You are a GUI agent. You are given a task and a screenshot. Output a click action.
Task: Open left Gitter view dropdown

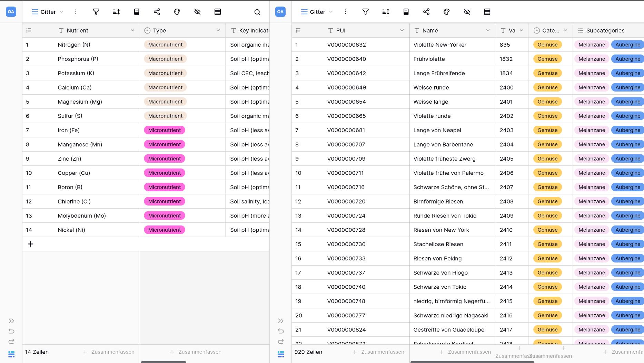[x=48, y=12]
